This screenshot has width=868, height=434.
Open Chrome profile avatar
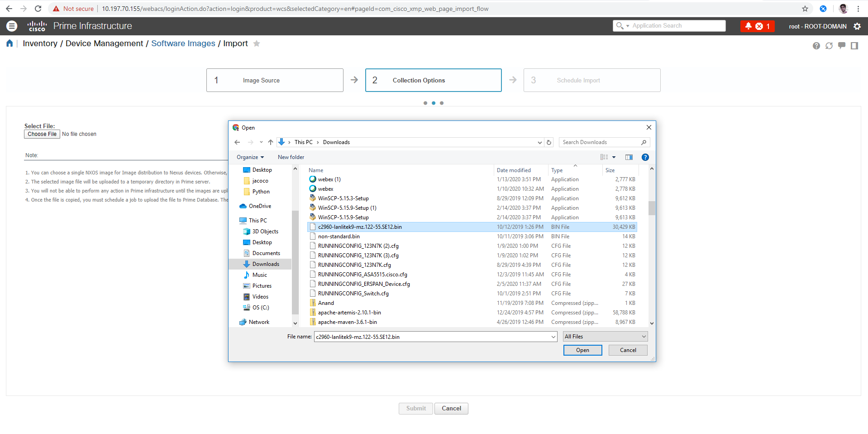pos(843,9)
